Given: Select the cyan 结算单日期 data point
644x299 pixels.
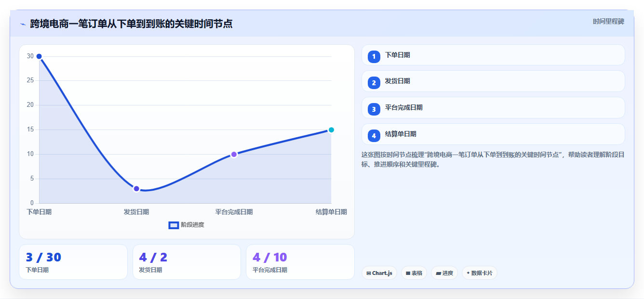Looking at the screenshot, I should tap(331, 130).
